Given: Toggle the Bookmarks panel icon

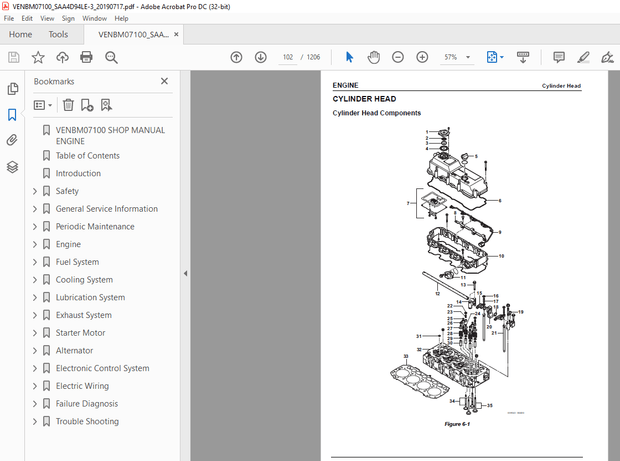Looking at the screenshot, I should pyautogui.click(x=12, y=115).
